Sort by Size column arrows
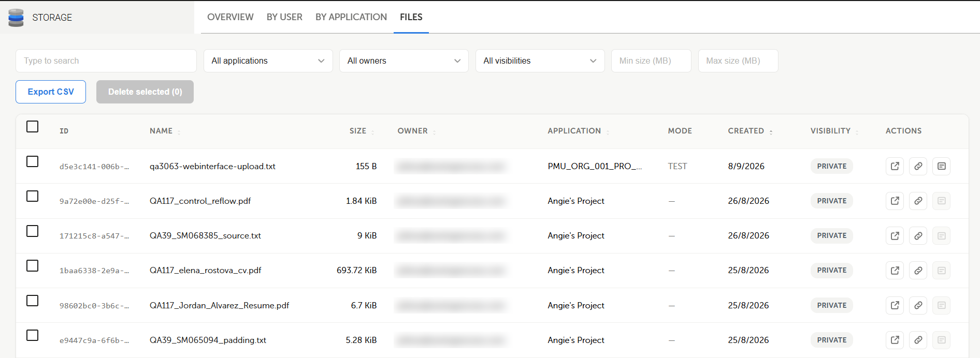980x358 pixels. click(372, 132)
